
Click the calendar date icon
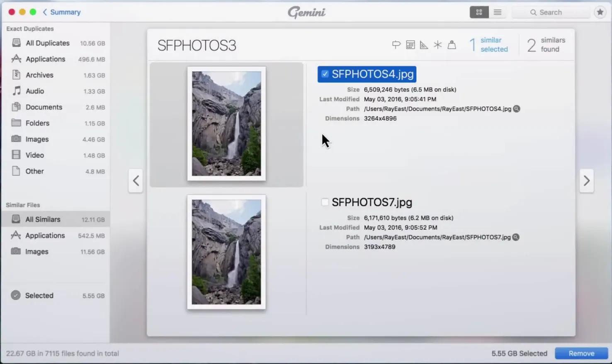tap(410, 45)
